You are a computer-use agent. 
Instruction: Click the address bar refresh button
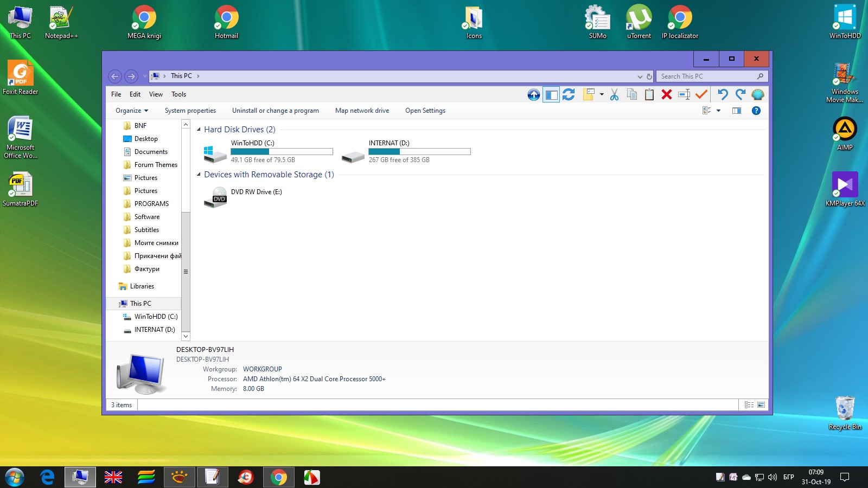tap(649, 76)
